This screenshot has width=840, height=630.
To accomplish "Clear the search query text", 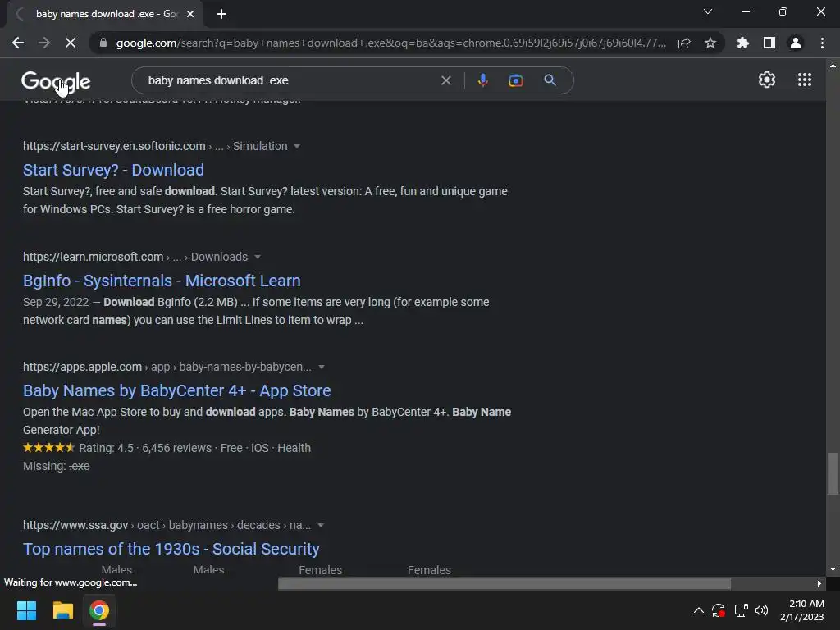I will pos(445,80).
